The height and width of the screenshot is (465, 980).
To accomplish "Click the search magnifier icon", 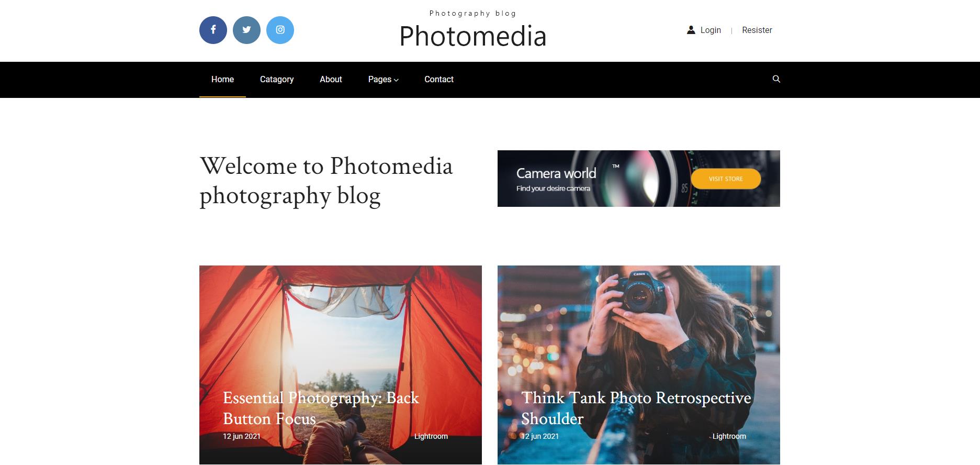I will (x=776, y=79).
